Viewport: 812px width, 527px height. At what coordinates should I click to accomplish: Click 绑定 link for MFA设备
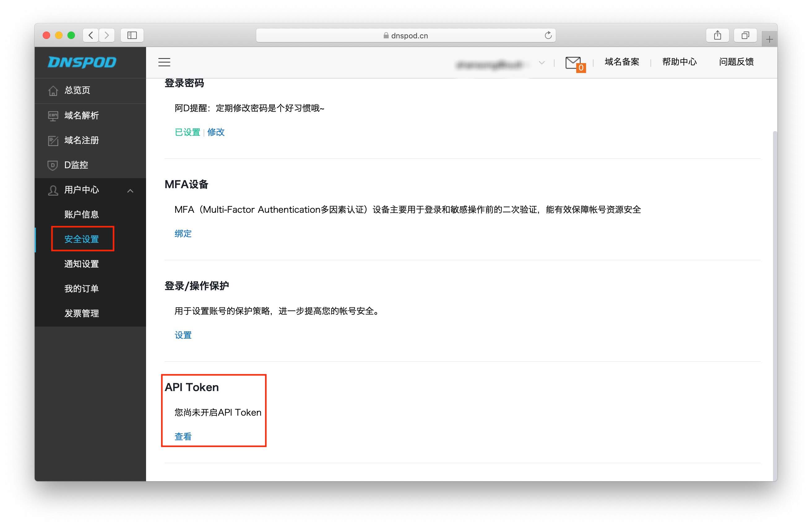pyautogui.click(x=183, y=234)
